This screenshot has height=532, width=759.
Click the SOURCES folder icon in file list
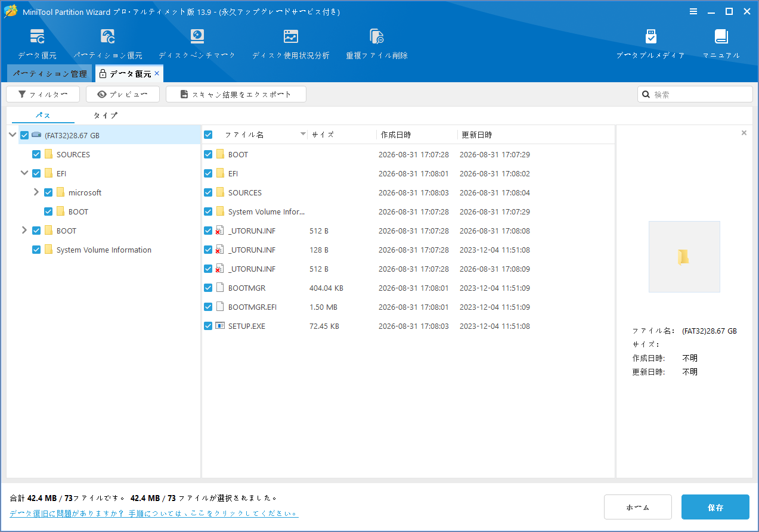pyautogui.click(x=220, y=192)
